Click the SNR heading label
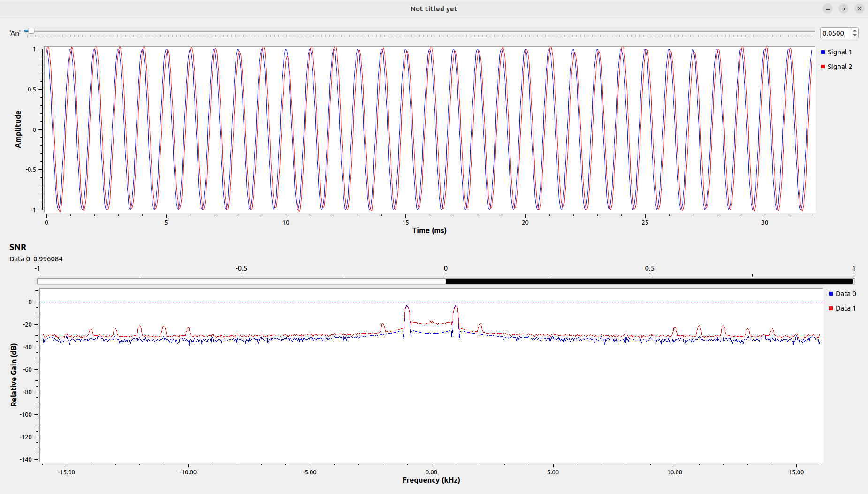The width and height of the screenshot is (868, 494). click(x=18, y=247)
